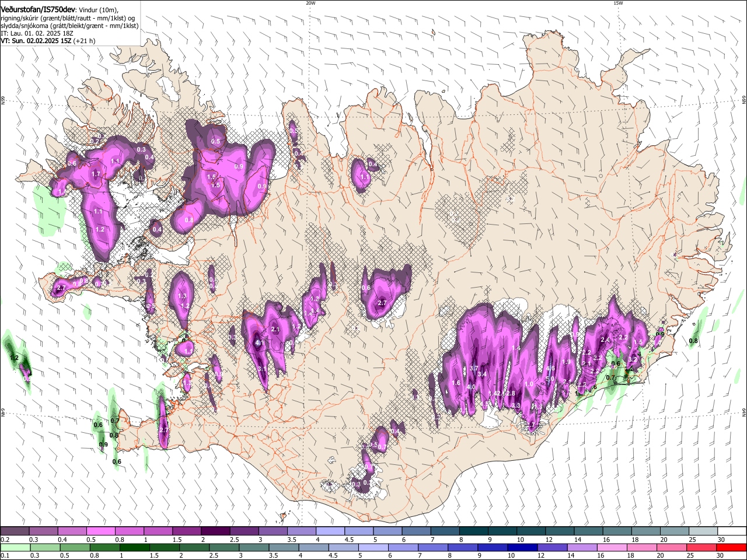This screenshot has height=560, width=747.
Task: Click the 5.0 precipitation value on the map
Action: (549, 379)
